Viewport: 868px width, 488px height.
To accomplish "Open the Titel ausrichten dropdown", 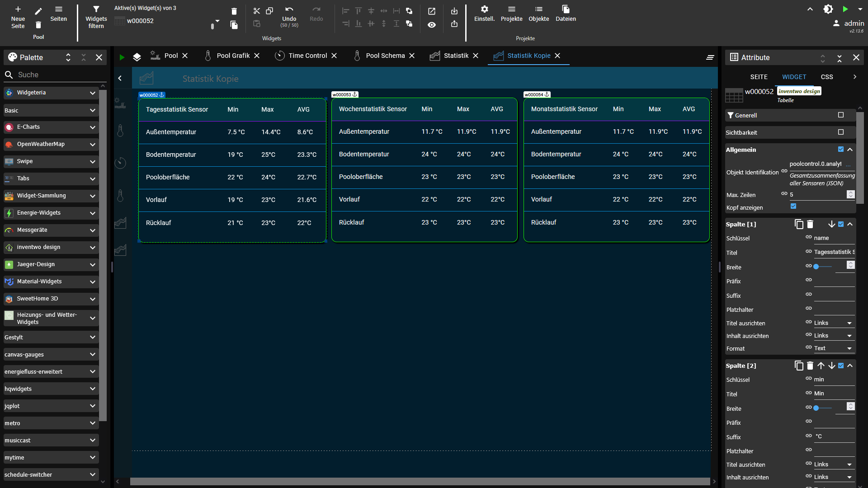I will tap(832, 323).
